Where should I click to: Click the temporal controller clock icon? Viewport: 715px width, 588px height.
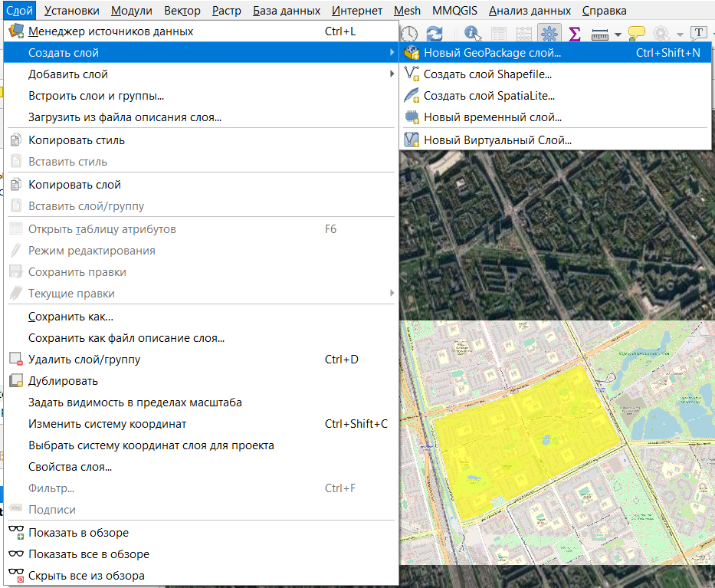coord(410,34)
